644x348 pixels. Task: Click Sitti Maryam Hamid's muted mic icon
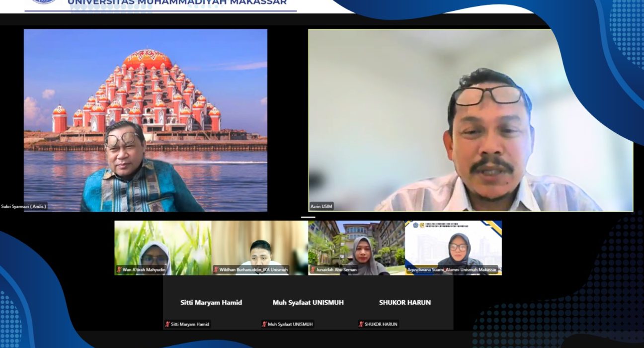pos(167,324)
